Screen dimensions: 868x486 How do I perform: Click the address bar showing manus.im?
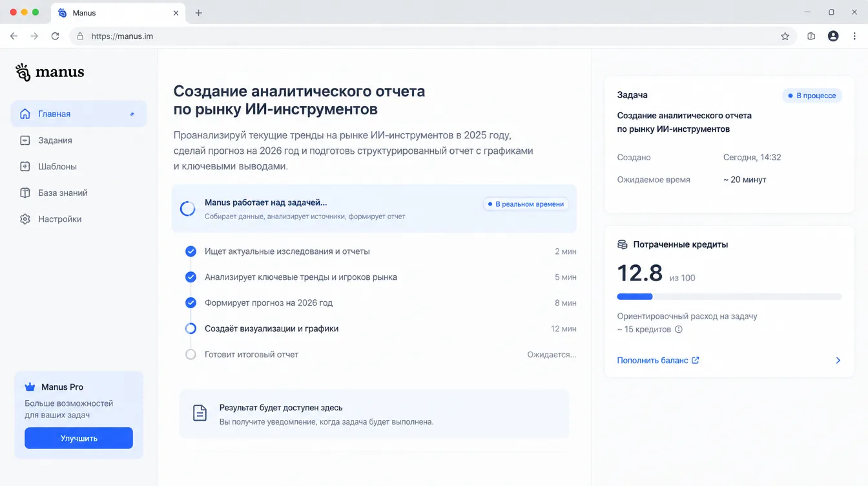point(432,36)
